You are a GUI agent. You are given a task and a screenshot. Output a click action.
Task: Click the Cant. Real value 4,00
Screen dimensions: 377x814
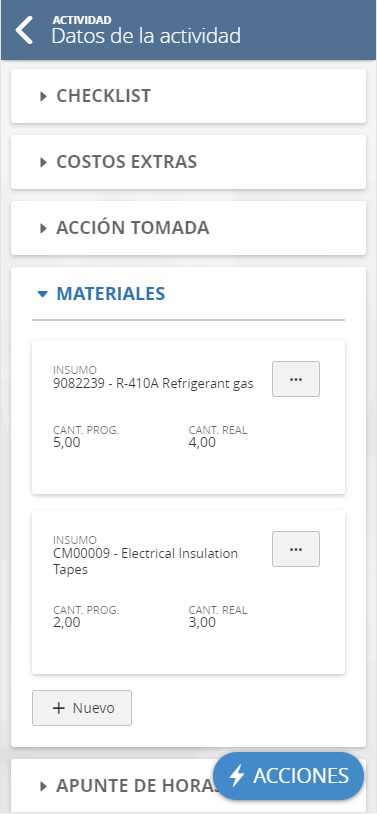(202, 443)
